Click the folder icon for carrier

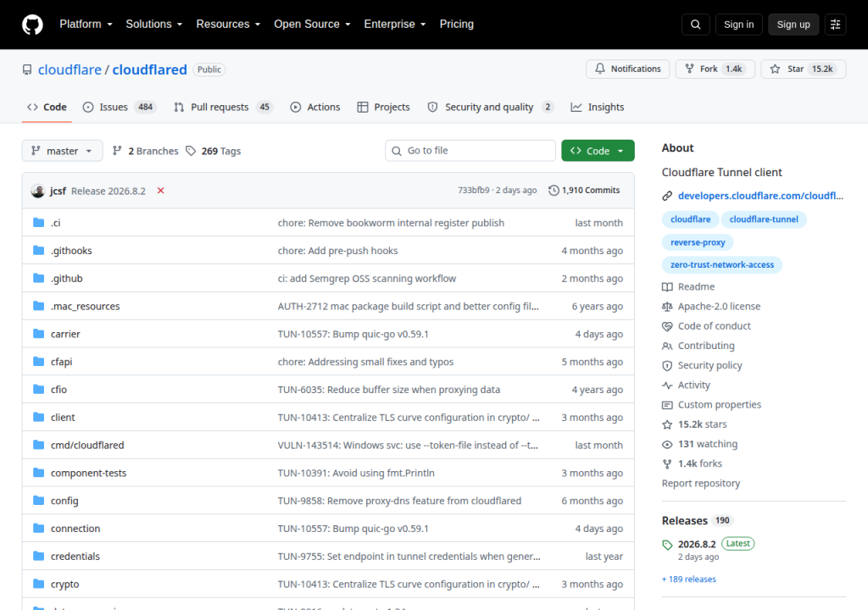pos(38,334)
